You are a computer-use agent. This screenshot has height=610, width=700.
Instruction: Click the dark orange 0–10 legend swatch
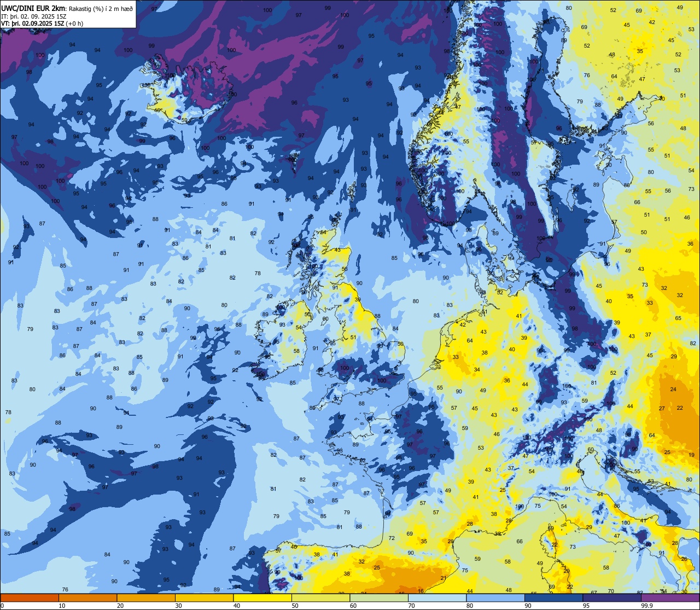coord(30,597)
